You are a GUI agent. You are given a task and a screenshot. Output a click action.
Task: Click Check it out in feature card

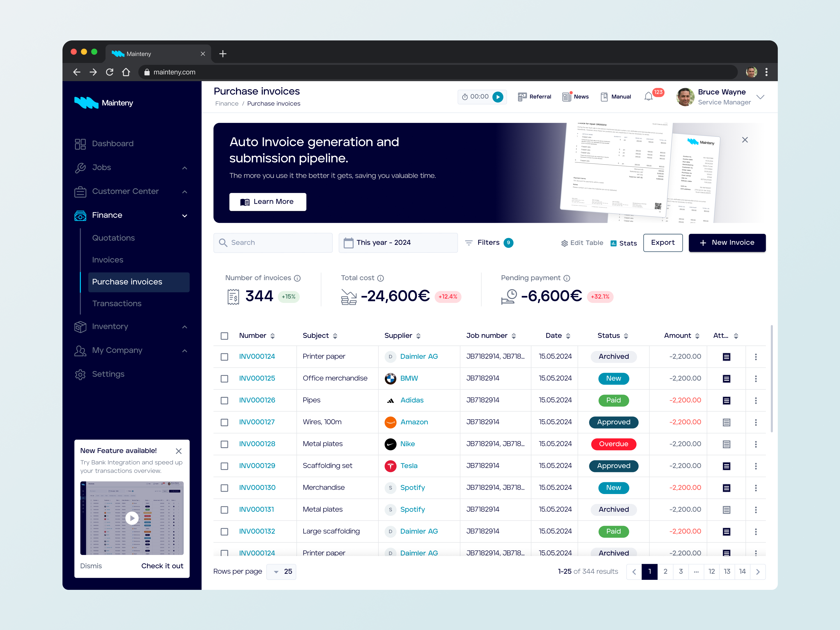(x=162, y=566)
